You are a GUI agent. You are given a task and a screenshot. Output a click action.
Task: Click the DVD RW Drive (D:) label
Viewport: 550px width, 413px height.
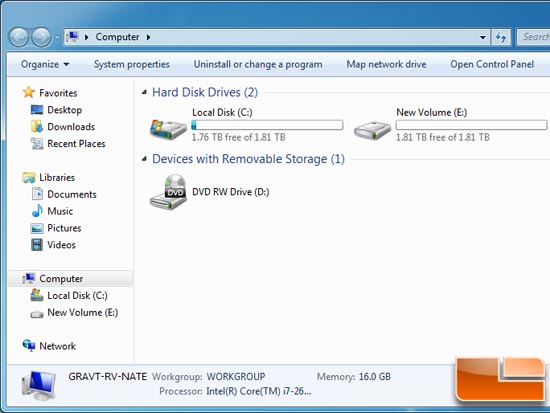pyautogui.click(x=230, y=192)
